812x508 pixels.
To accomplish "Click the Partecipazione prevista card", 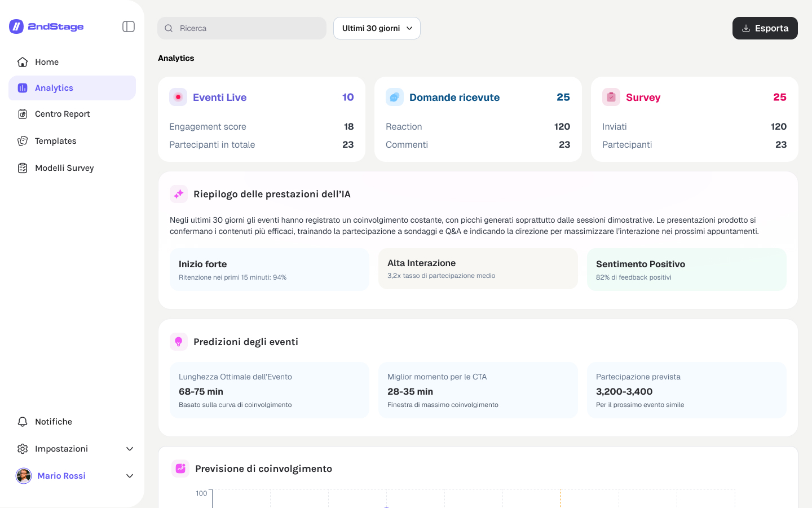I will tap(687, 390).
